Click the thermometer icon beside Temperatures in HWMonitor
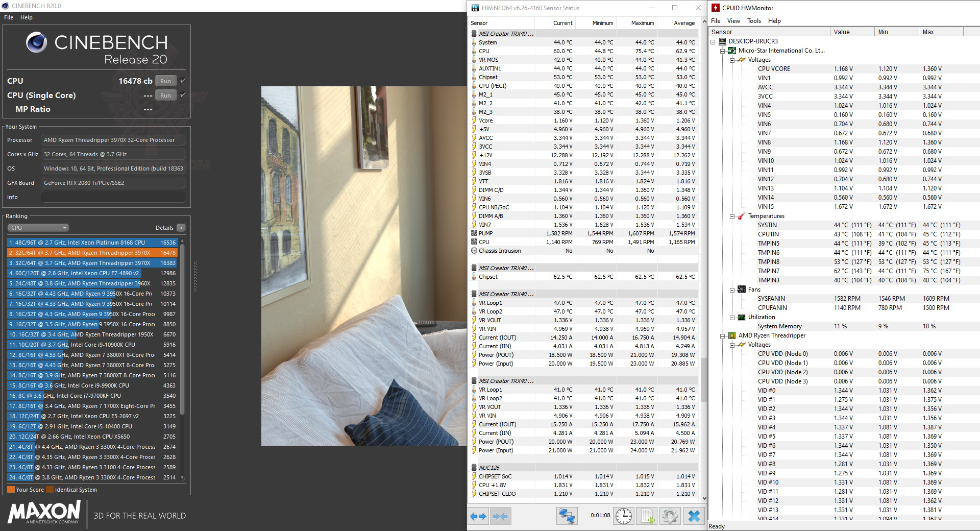 (742, 216)
